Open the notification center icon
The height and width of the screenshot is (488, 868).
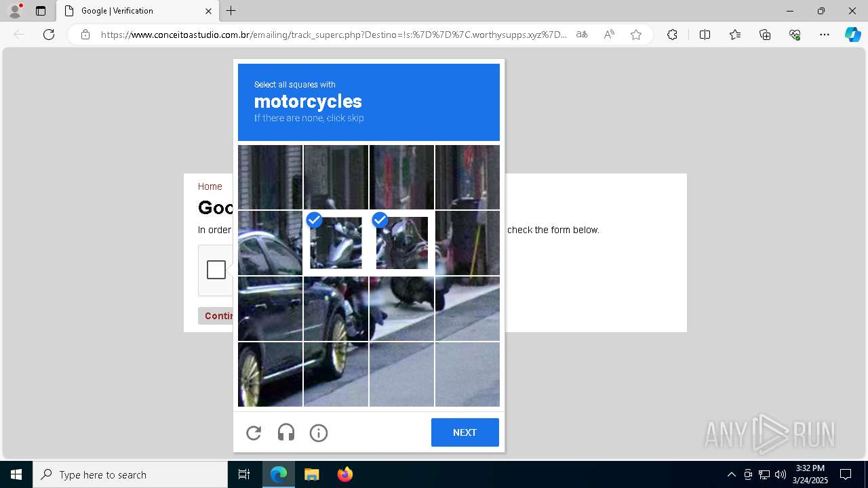[x=846, y=474]
